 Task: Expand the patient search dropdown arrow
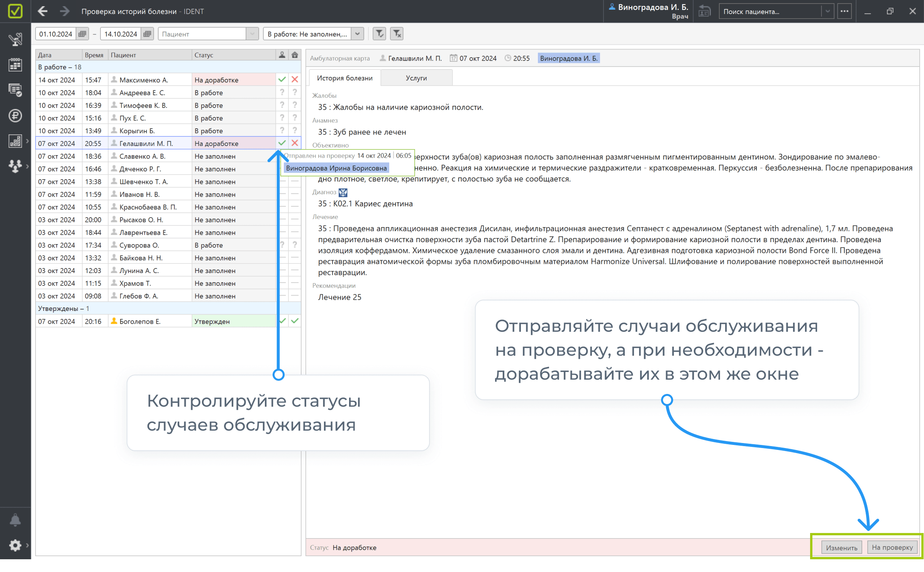(x=827, y=11)
